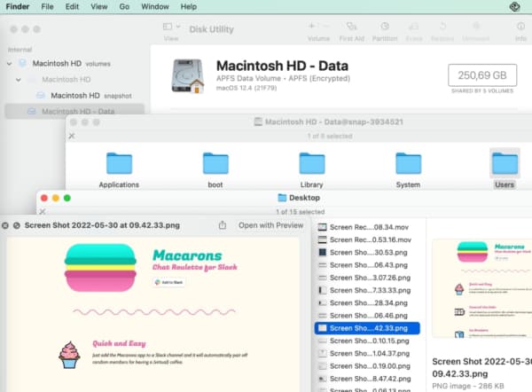
Task: Click the Share icon in Quick Look
Action: click(223, 225)
